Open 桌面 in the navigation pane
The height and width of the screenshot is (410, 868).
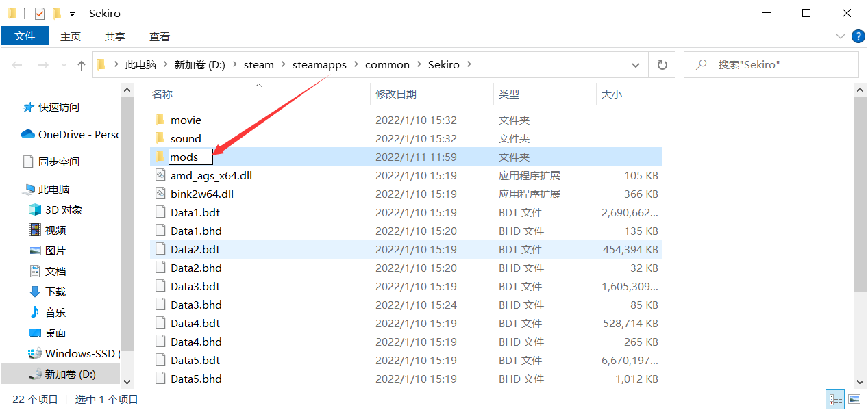pyautogui.click(x=55, y=333)
